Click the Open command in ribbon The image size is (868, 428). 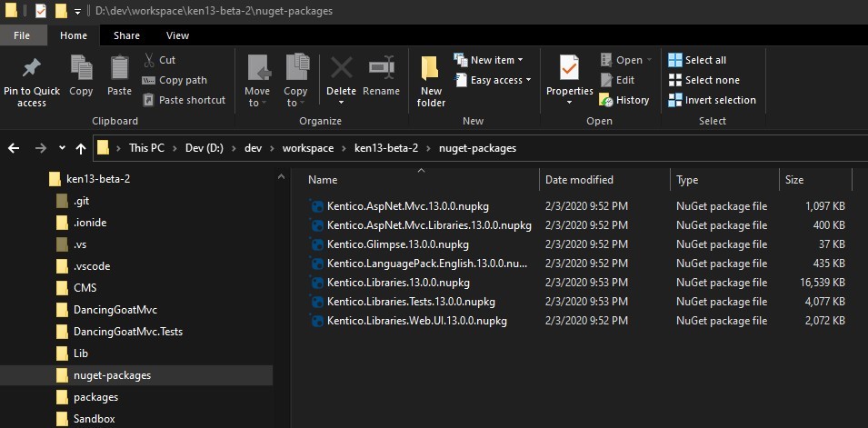(x=626, y=60)
